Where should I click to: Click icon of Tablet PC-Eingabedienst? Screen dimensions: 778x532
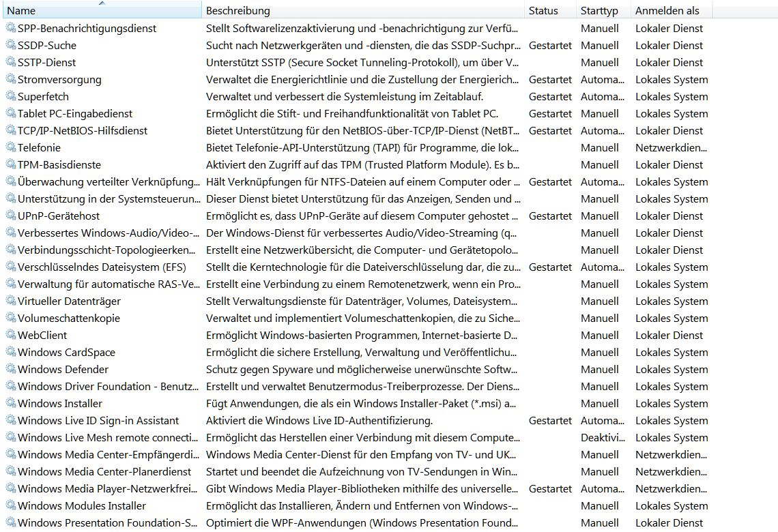pyautogui.click(x=10, y=113)
